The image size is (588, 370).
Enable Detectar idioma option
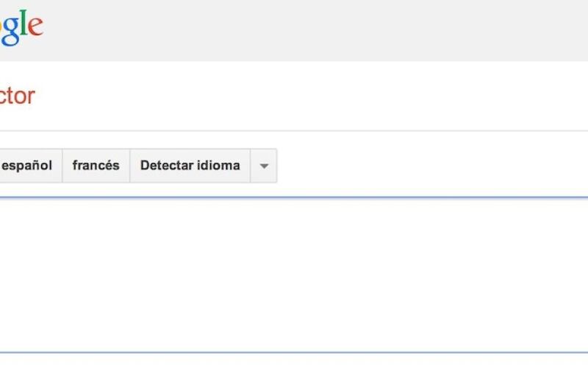point(190,166)
